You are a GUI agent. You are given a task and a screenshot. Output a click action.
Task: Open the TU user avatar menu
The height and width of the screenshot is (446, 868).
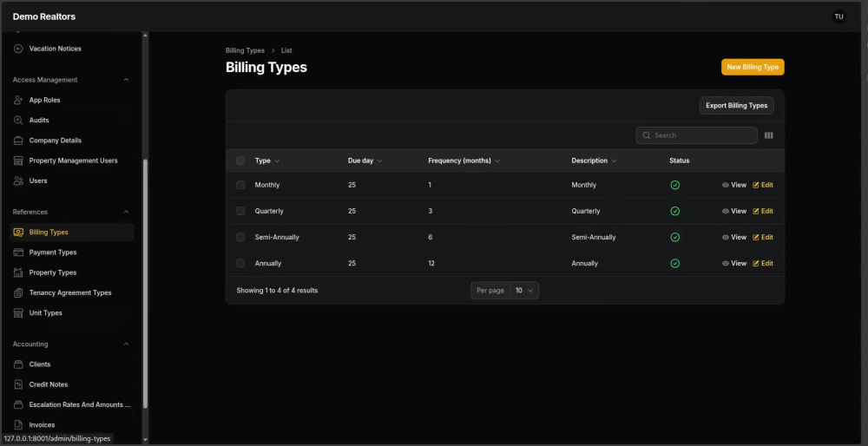838,16
